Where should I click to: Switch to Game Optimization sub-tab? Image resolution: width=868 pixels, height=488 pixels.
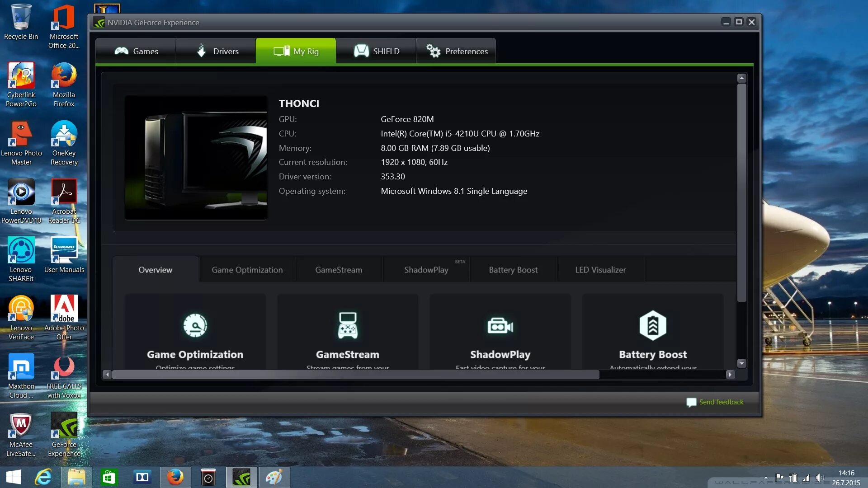(x=247, y=270)
